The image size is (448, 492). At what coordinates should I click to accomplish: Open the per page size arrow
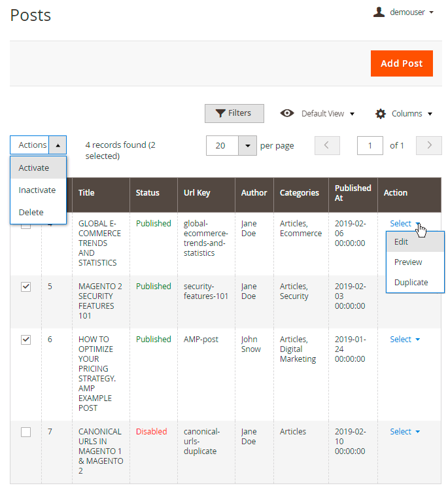(x=247, y=145)
